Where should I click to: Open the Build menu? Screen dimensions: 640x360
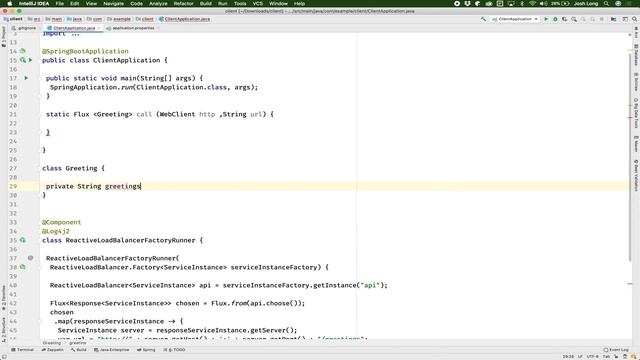[x=206, y=3]
